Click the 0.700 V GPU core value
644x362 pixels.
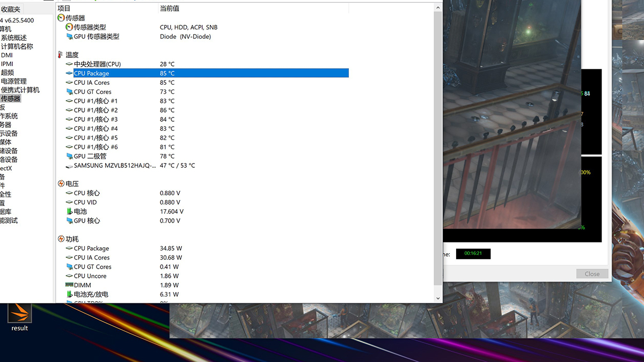pyautogui.click(x=170, y=220)
